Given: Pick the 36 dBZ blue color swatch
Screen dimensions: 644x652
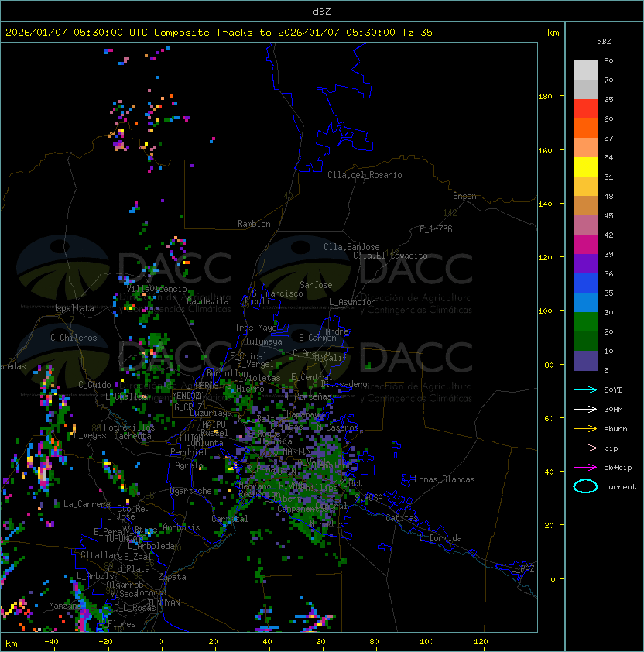Looking at the screenshot, I should tap(585, 283).
